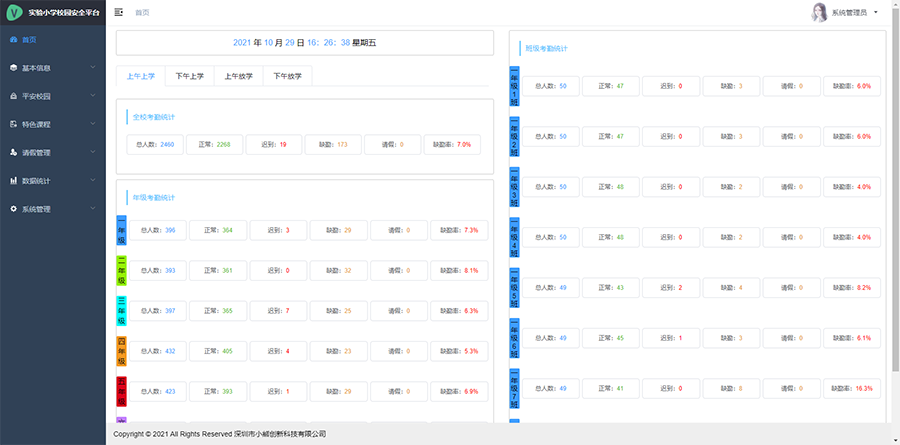900x445 pixels.
Task: Click the user avatar picture
Action: [819, 12]
